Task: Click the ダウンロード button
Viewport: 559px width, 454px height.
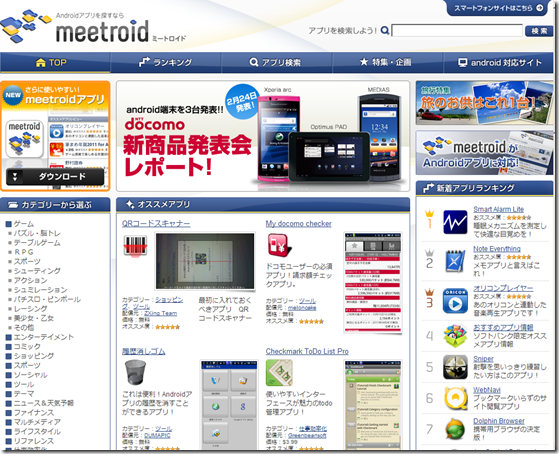Action: coord(55,177)
